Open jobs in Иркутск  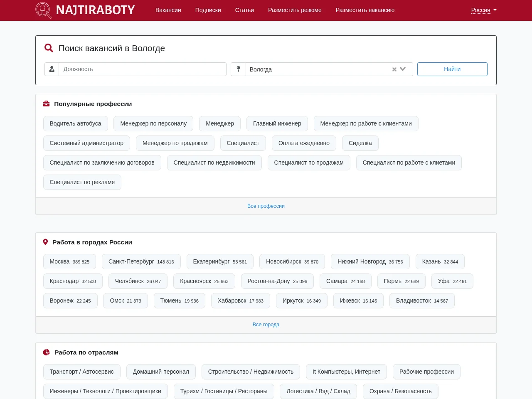pyautogui.click(x=302, y=301)
